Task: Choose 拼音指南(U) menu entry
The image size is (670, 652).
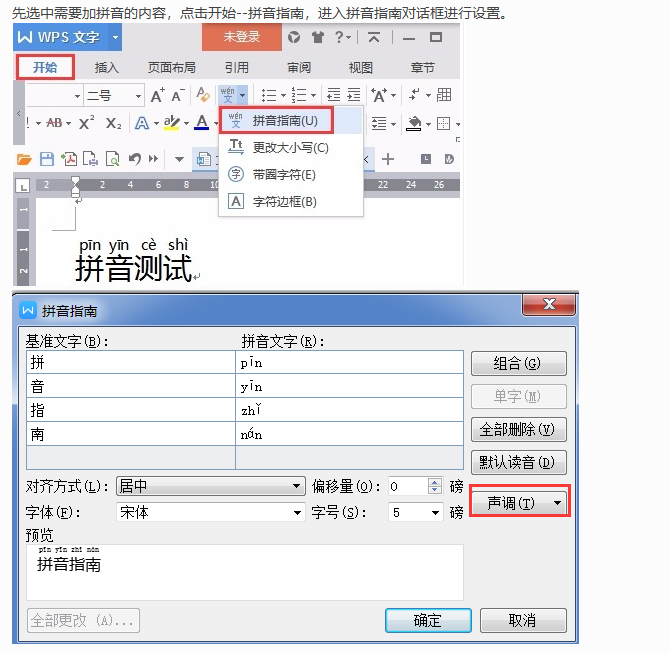Action: (x=284, y=120)
